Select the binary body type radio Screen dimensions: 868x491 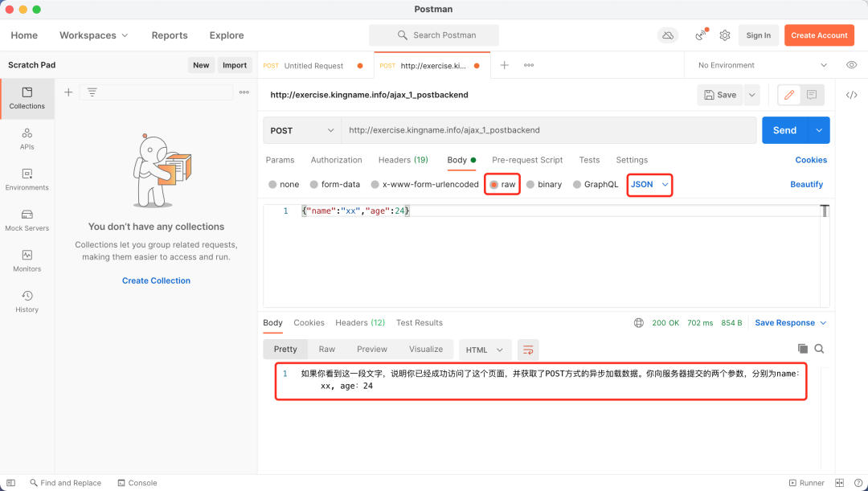(x=530, y=184)
